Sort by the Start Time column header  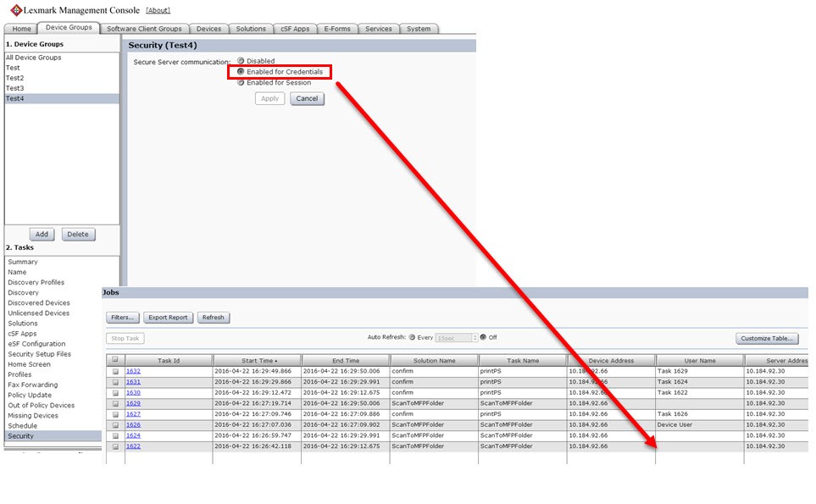257,361
